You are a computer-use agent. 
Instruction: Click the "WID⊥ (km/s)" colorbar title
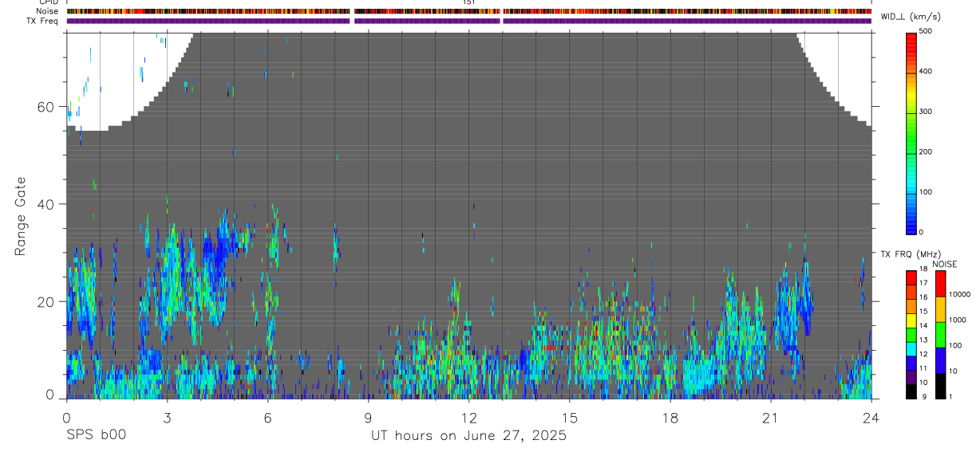(x=911, y=17)
